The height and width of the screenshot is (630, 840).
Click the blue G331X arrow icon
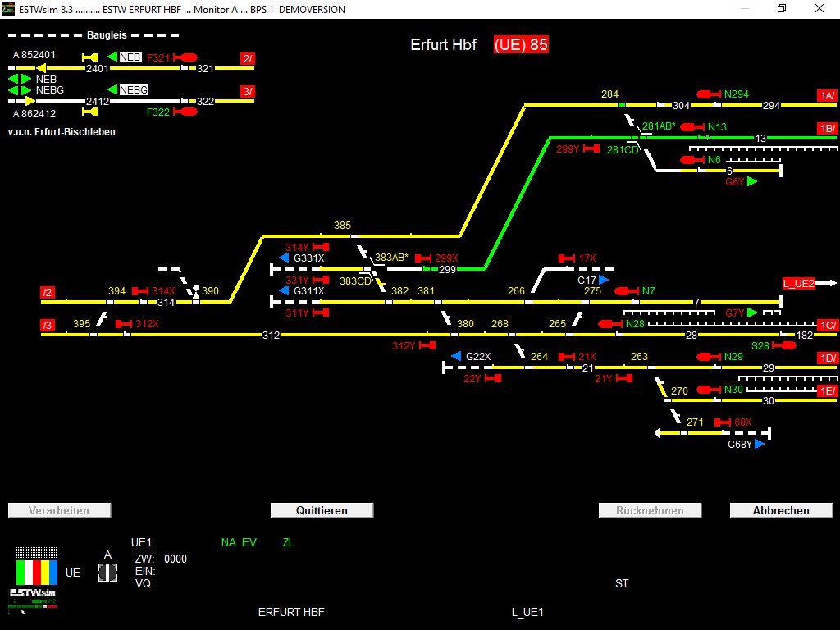(285, 258)
